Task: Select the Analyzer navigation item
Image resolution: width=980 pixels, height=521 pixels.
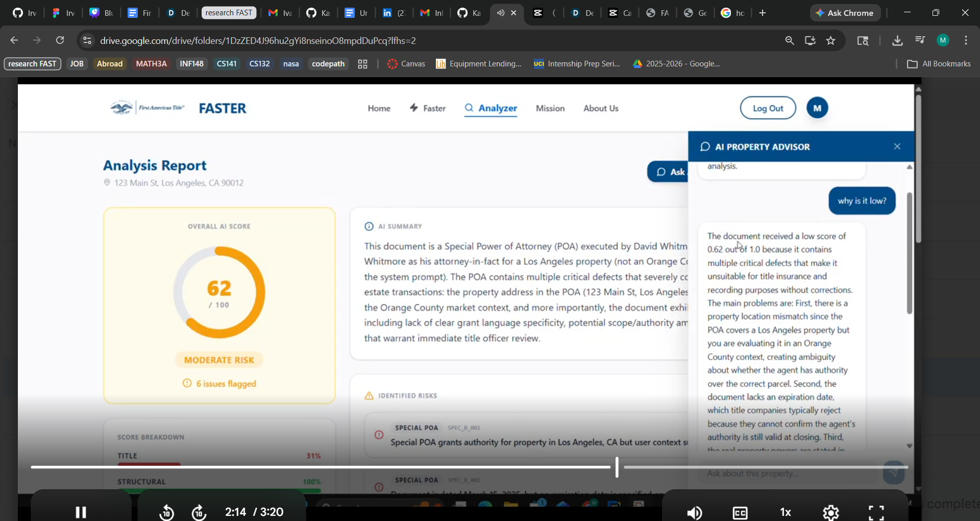Action: [491, 108]
